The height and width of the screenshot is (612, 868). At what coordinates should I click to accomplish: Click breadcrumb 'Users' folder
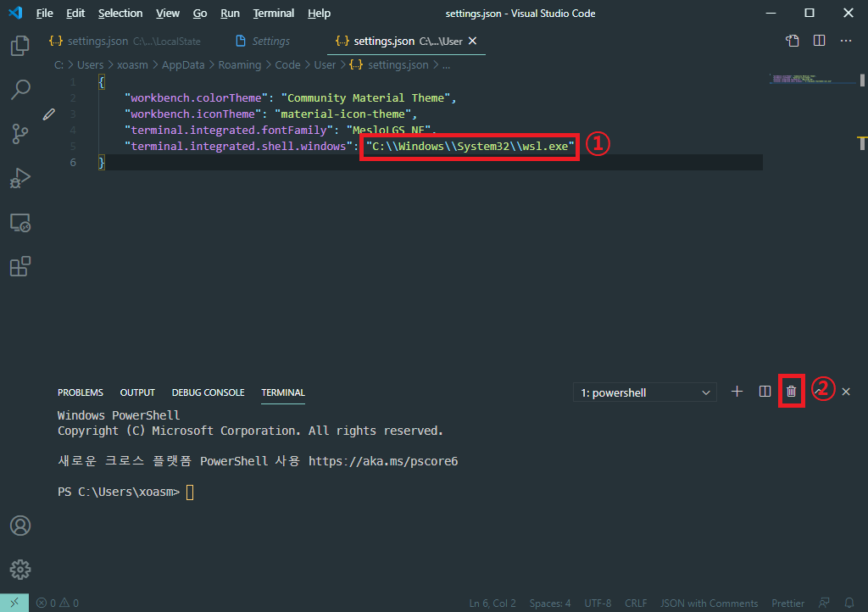point(90,64)
